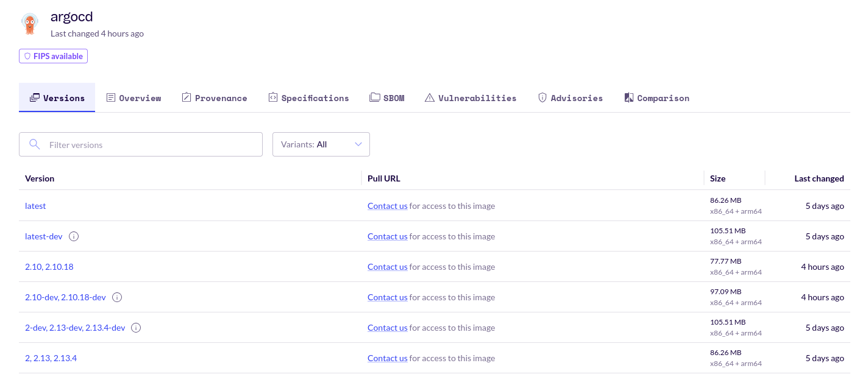This screenshot has width=868, height=377.
Task: Open the Variants dropdown
Action: pos(321,144)
